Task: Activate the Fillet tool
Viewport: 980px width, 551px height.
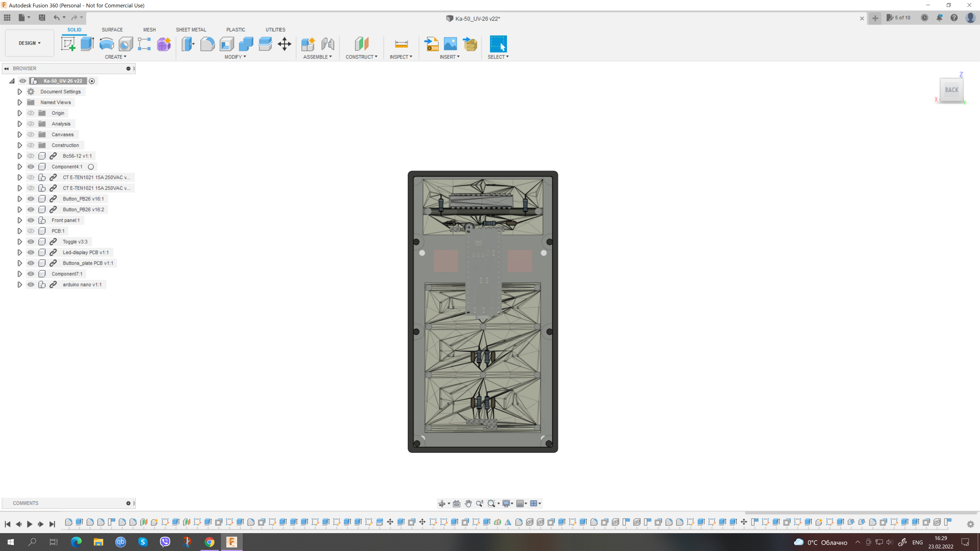Action: click(x=207, y=44)
